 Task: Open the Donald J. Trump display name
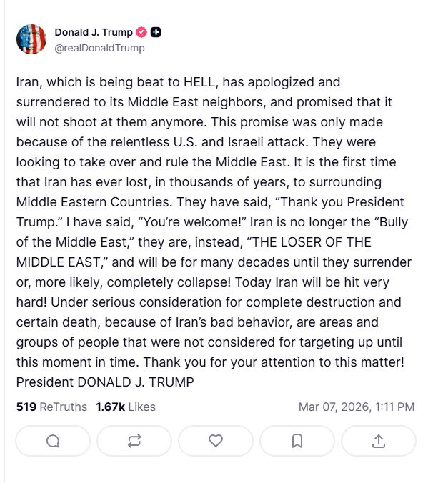tap(94, 32)
